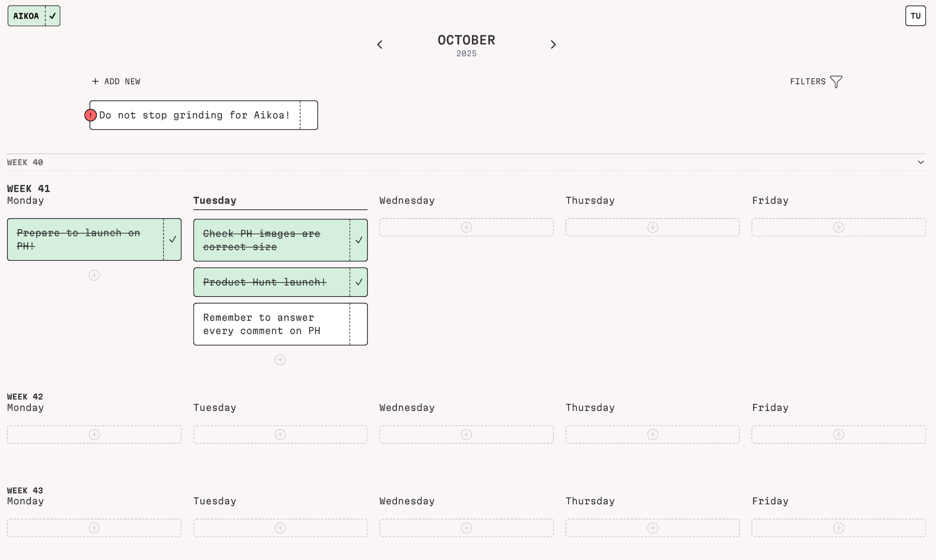The height and width of the screenshot is (560, 936).
Task: Mark 'Do not stop grinding for Aikoa!' done
Action: pyautogui.click(x=309, y=115)
